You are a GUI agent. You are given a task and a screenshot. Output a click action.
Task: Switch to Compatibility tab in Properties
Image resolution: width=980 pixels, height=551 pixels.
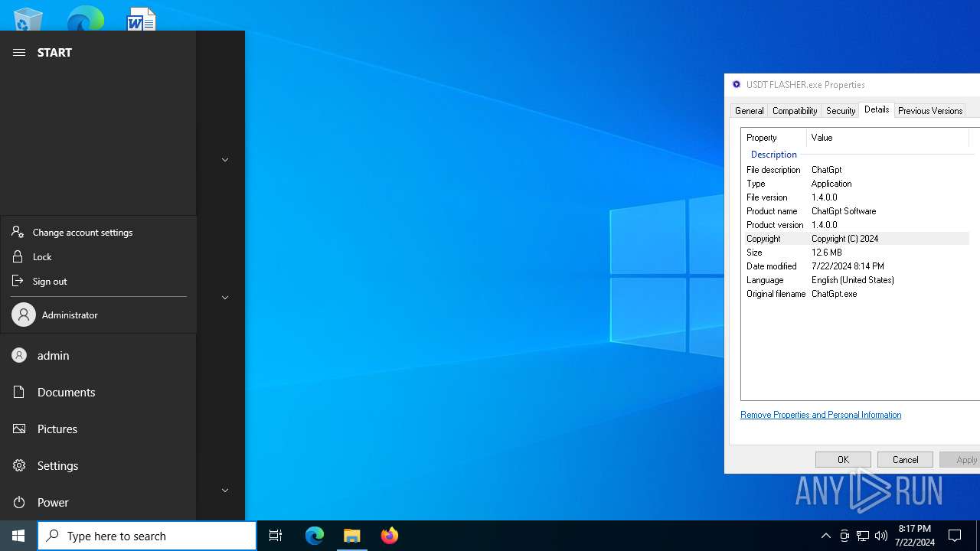tap(795, 111)
